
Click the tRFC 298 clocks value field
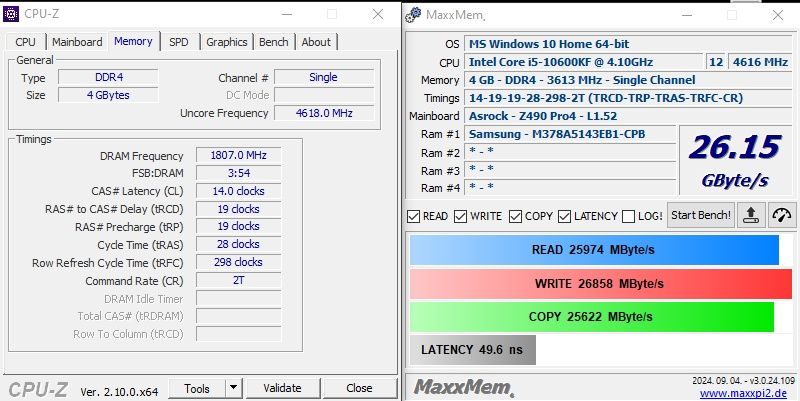pyautogui.click(x=238, y=262)
